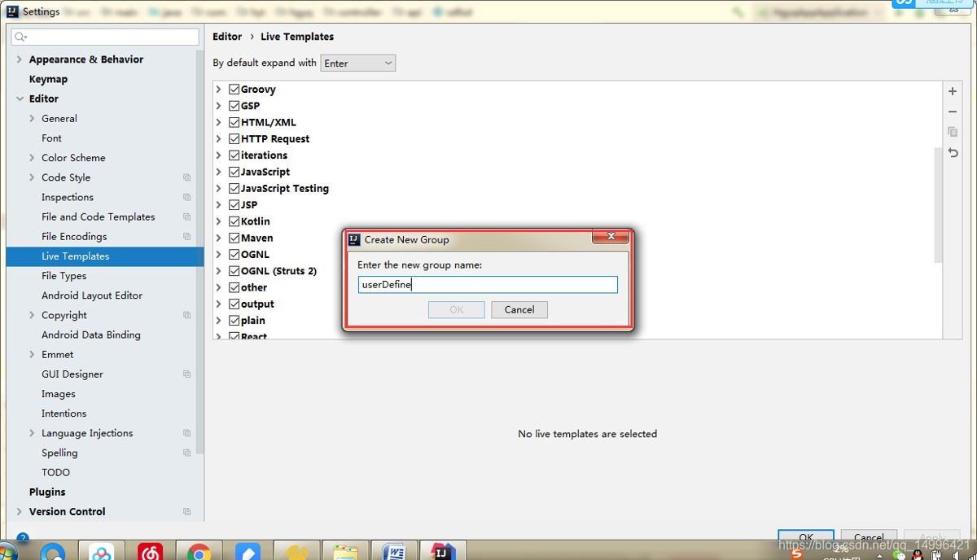This screenshot has height=560, width=977.
Task: Open the Plugins settings page
Action: 47,492
